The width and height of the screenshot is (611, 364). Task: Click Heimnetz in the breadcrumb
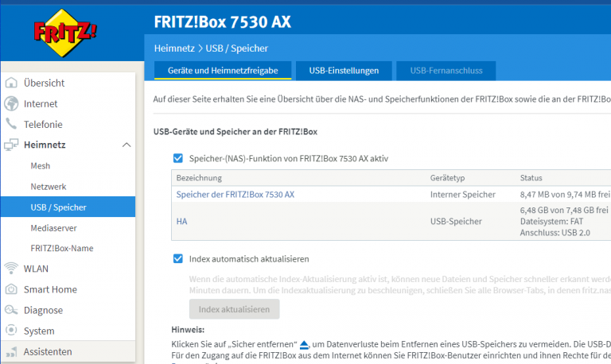174,48
